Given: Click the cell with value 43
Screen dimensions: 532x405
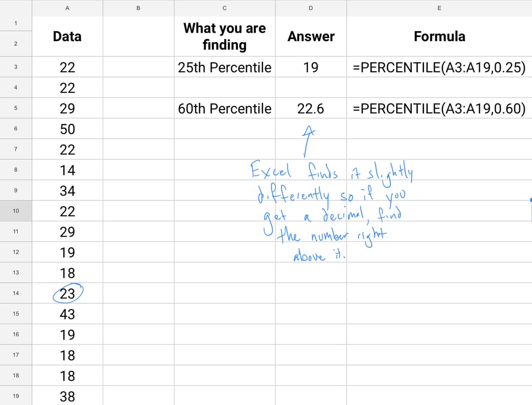Looking at the screenshot, I should [67, 314].
